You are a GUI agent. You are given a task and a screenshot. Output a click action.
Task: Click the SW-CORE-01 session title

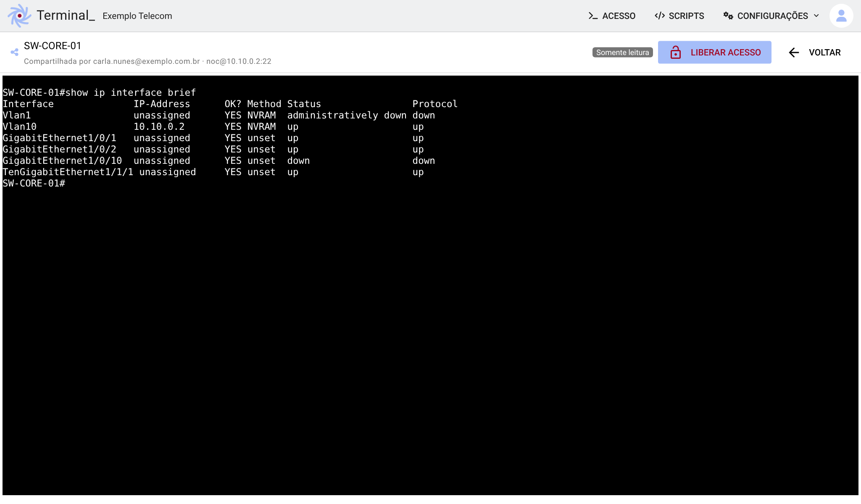click(53, 46)
